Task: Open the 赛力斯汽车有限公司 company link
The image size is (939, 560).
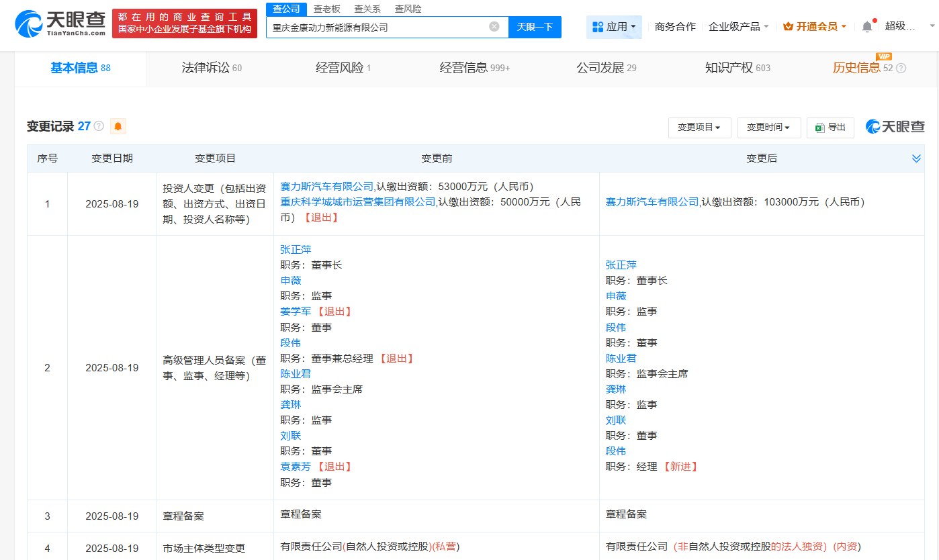Action: pyautogui.click(x=326, y=187)
